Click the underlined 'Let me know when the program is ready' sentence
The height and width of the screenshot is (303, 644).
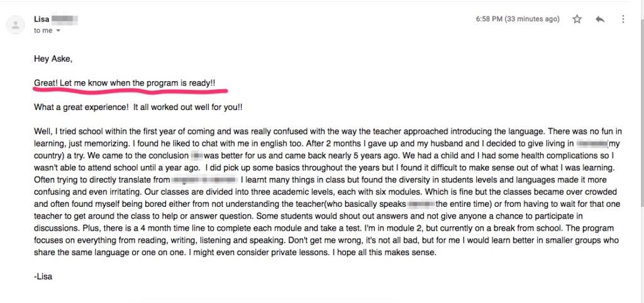point(125,83)
